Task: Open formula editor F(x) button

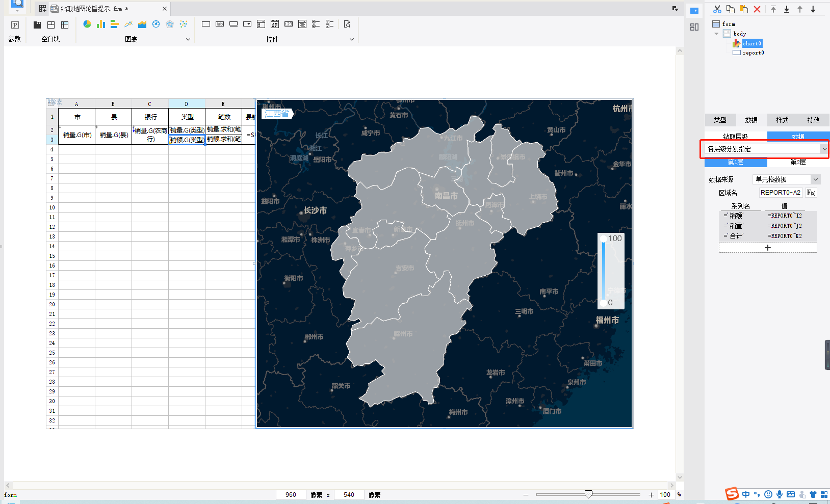Action: click(811, 193)
